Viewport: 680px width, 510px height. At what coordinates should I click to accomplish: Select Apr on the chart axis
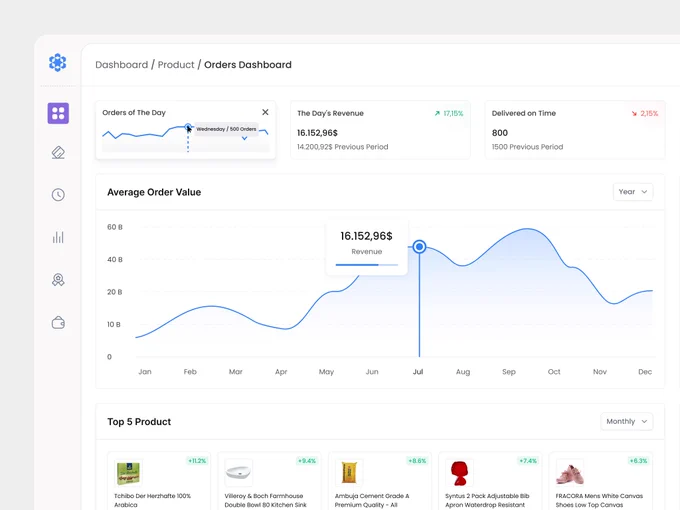[x=281, y=372]
